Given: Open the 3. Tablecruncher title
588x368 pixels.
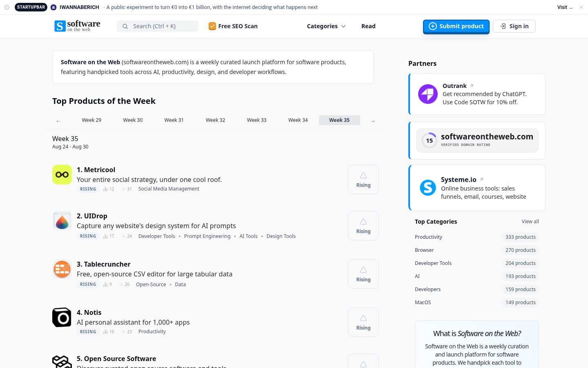Looking at the screenshot, I should click(104, 264).
